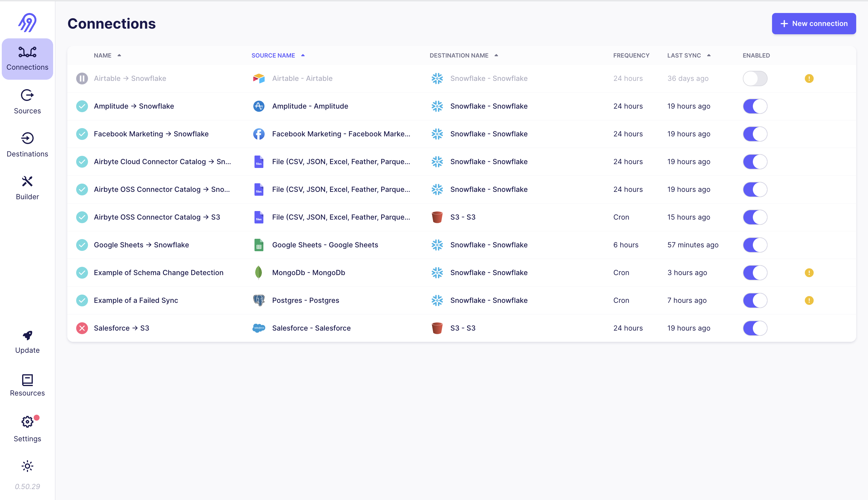Click success check icon for Google Sheets
Screen dimensions: 868x500
point(82,245)
